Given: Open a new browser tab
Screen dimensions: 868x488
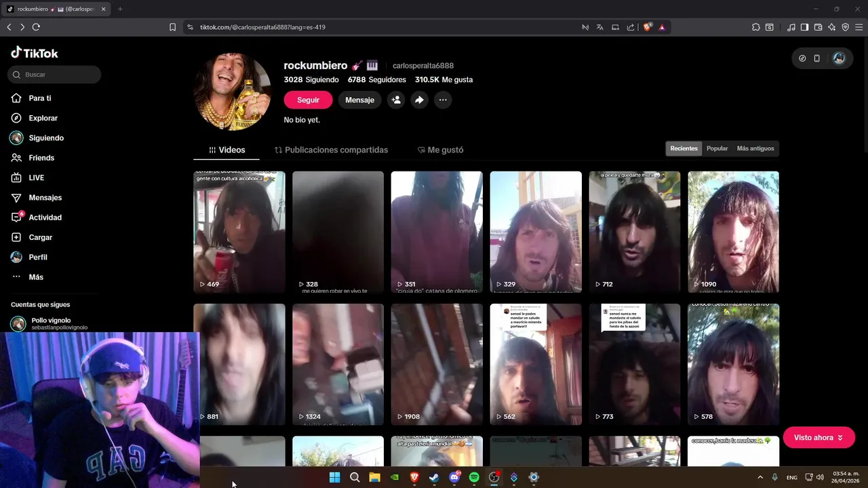Looking at the screenshot, I should coord(120,9).
